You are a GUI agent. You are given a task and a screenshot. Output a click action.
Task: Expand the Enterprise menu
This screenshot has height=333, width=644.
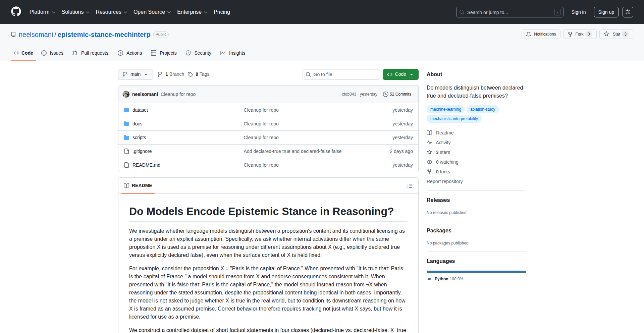coord(192,12)
